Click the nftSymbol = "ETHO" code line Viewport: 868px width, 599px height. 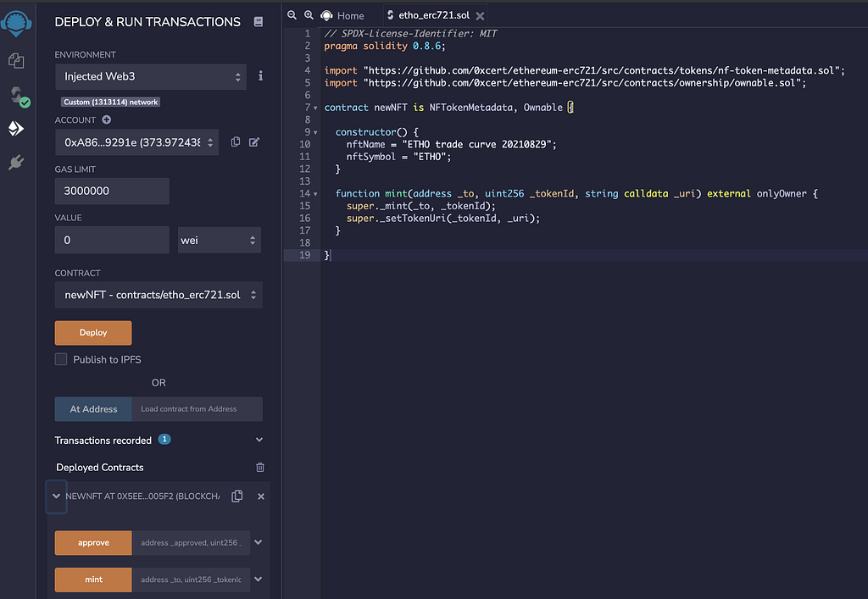coord(398,157)
